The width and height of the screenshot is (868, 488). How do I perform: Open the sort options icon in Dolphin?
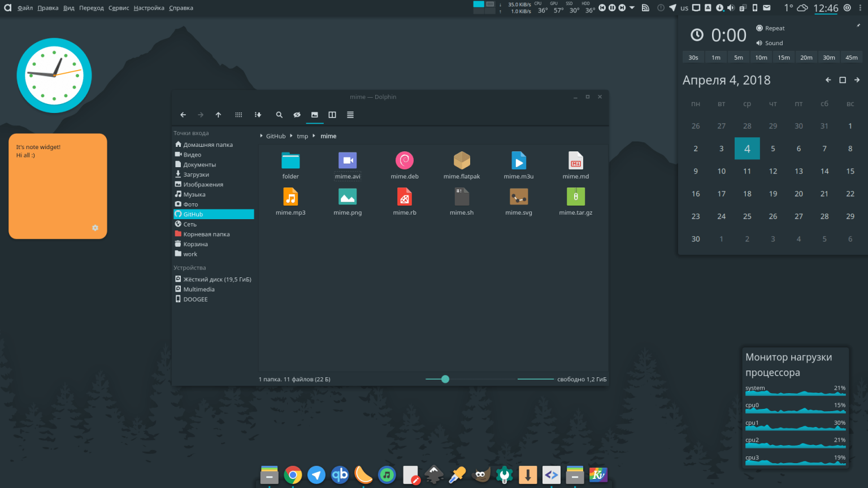(258, 115)
